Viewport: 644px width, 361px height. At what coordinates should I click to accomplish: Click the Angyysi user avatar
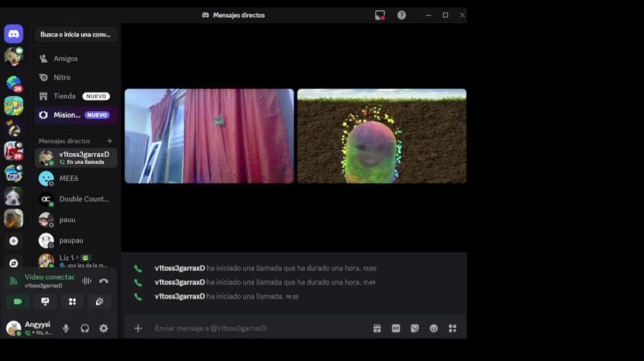tap(14, 328)
